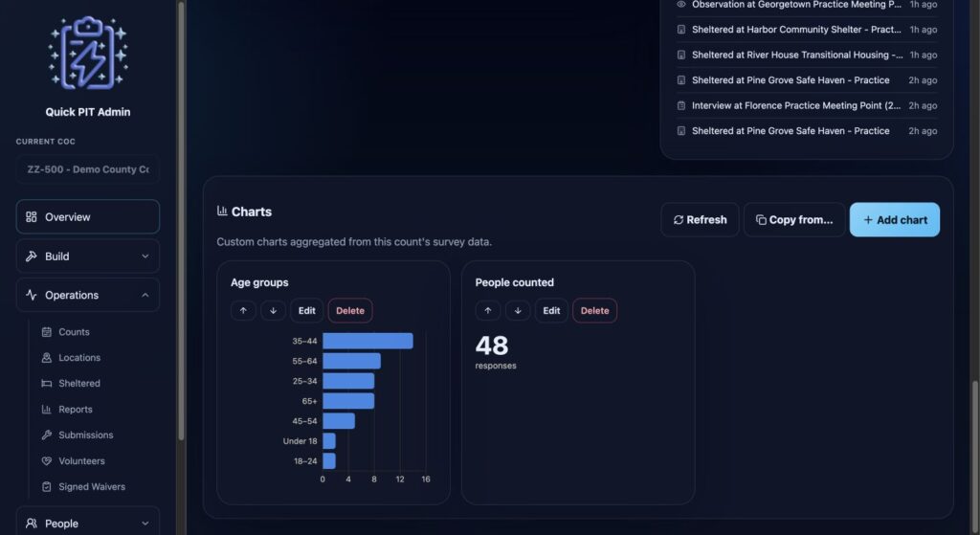Move People counted chart up
The width and height of the screenshot is (980, 535).
487,311
